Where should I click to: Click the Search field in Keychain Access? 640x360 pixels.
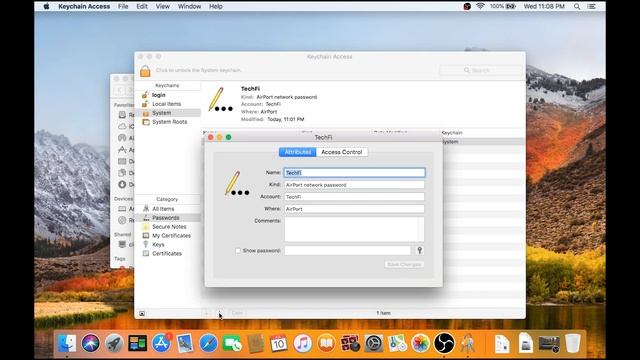click(480, 70)
